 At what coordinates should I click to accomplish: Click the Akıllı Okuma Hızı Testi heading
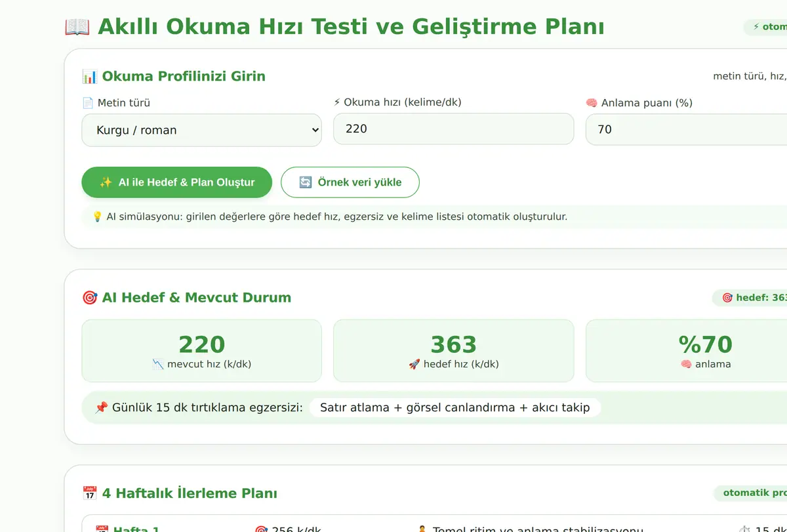point(351,27)
